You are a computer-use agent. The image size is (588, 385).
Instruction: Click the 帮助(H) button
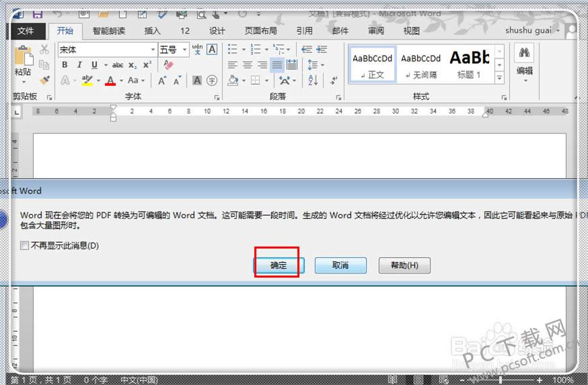tap(404, 265)
